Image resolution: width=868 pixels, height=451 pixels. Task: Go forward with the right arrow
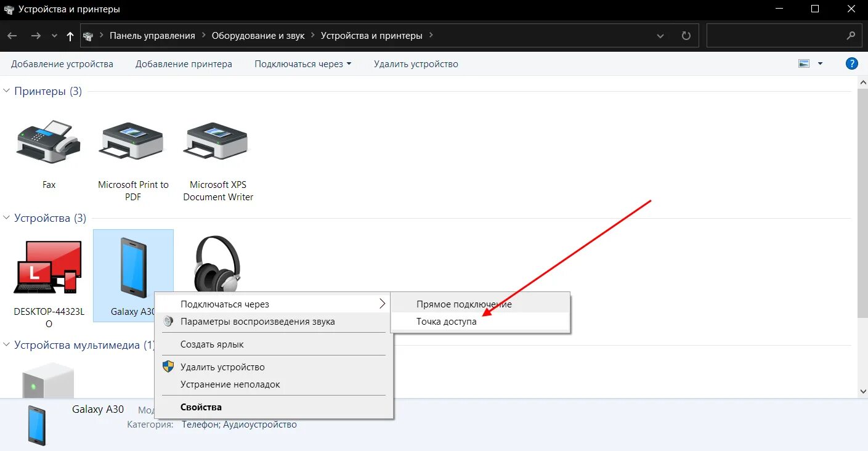(36, 36)
